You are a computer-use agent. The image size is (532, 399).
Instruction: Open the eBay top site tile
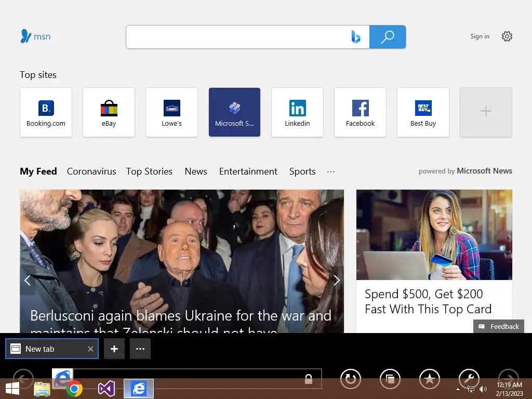[109, 112]
